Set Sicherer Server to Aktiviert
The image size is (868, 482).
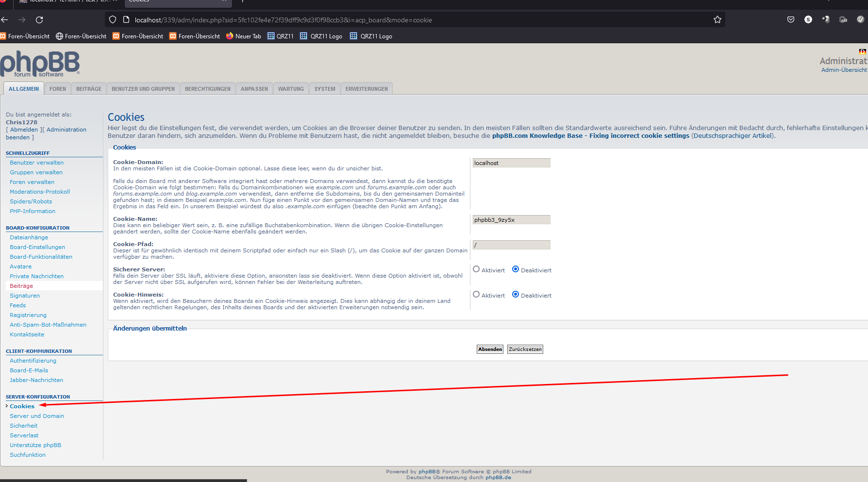(476, 269)
